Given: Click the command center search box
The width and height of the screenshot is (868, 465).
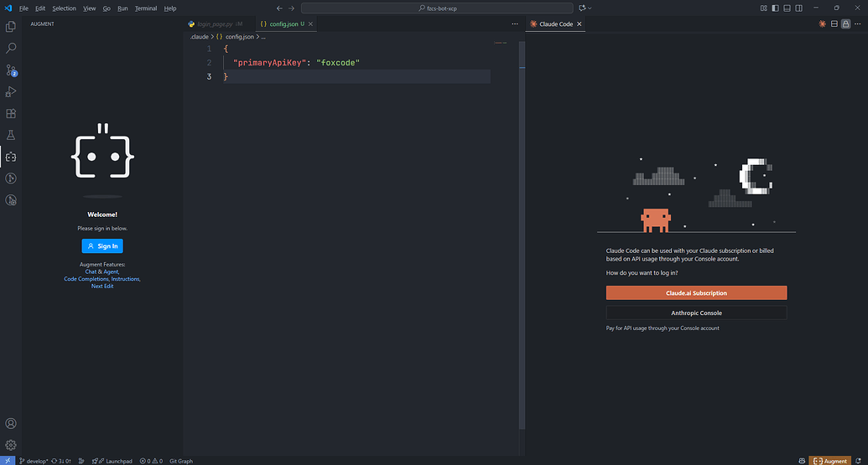Looking at the screenshot, I should (x=437, y=8).
